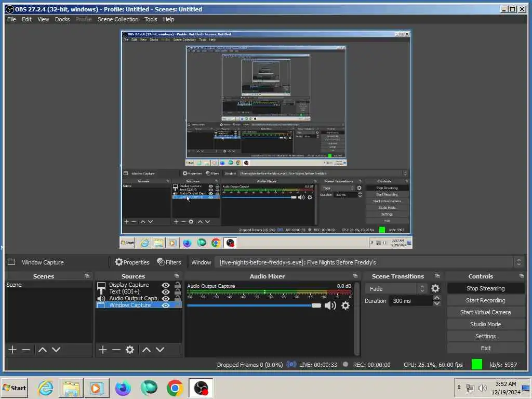Screen dimensions: 532x399
Task: Pop out the Sources dock
Action: tap(177, 276)
